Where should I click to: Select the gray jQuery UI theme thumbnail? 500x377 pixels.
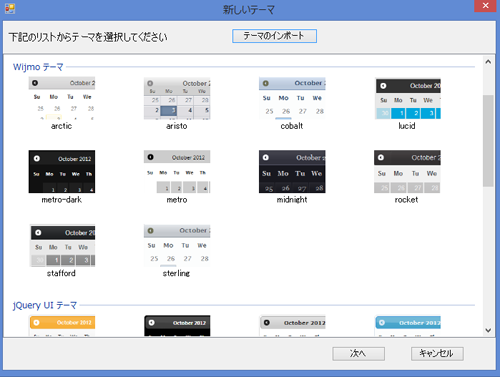292,326
